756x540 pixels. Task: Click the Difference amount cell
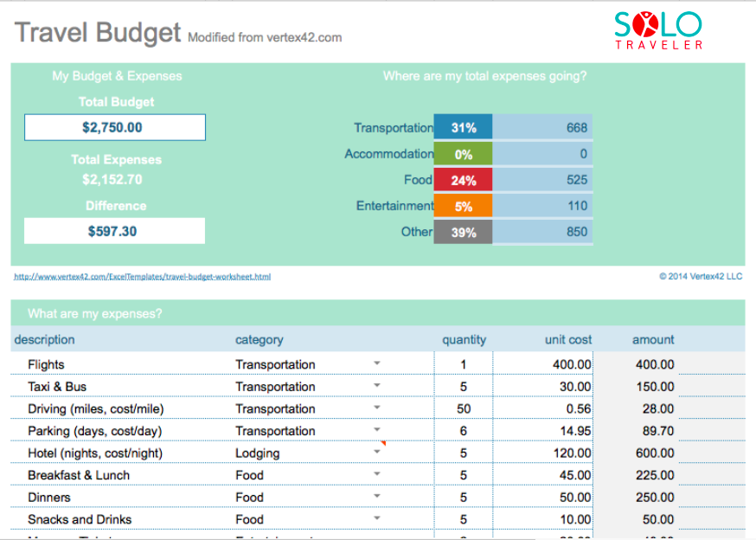point(116,230)
